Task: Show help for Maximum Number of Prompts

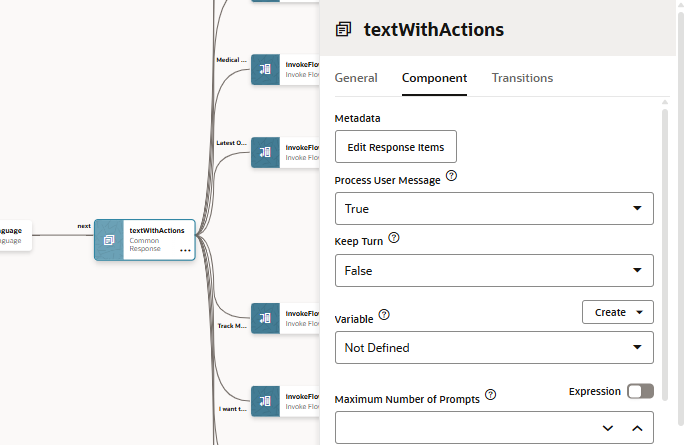Action: 490,396
